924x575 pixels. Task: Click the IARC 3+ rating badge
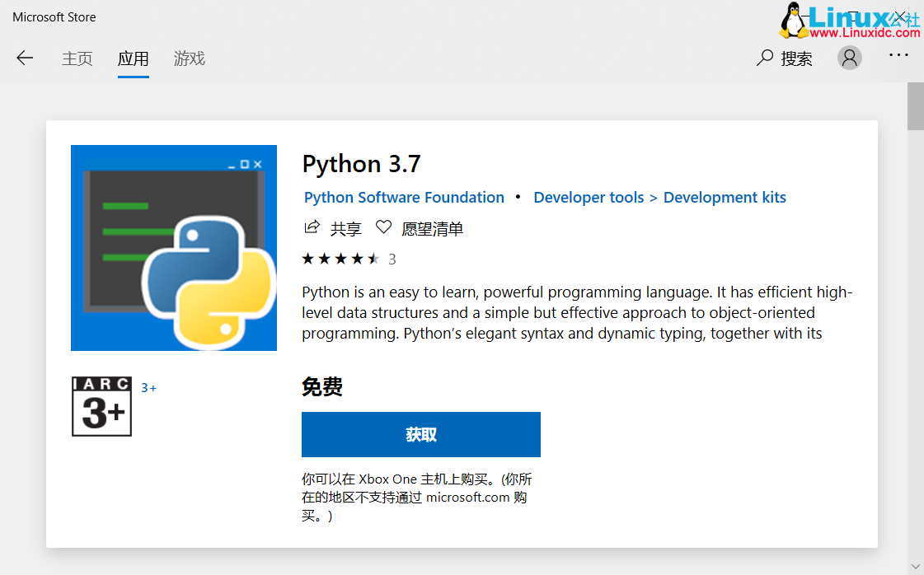tap(101, 406)
